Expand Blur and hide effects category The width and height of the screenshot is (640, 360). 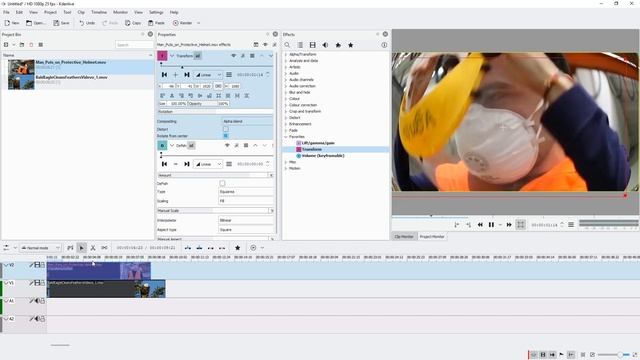286,93
